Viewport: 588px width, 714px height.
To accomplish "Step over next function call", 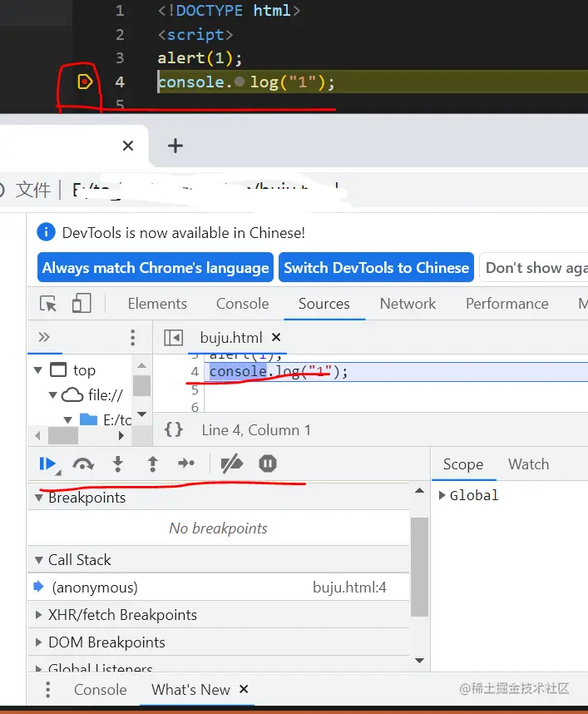I will 83,464.
